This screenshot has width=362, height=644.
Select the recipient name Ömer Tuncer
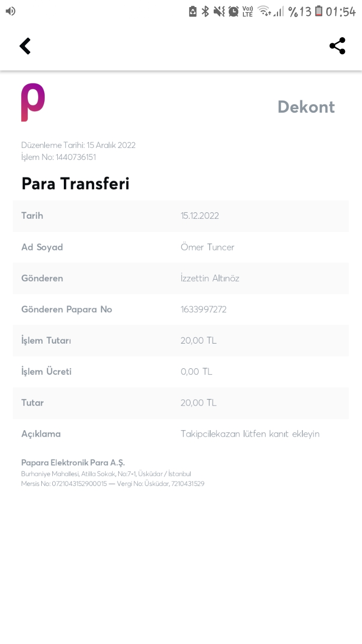click(x=207, y=247)
